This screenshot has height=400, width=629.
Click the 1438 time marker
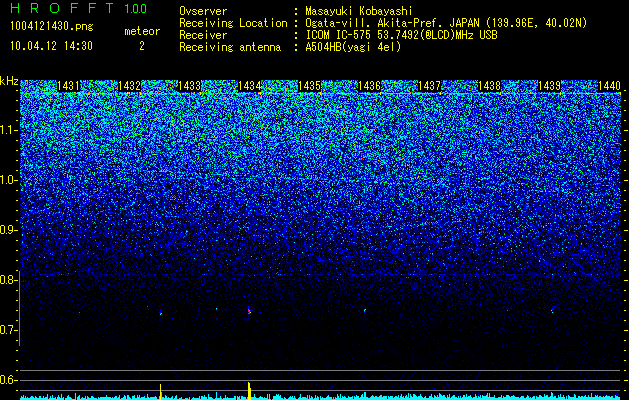pos(489,86)
